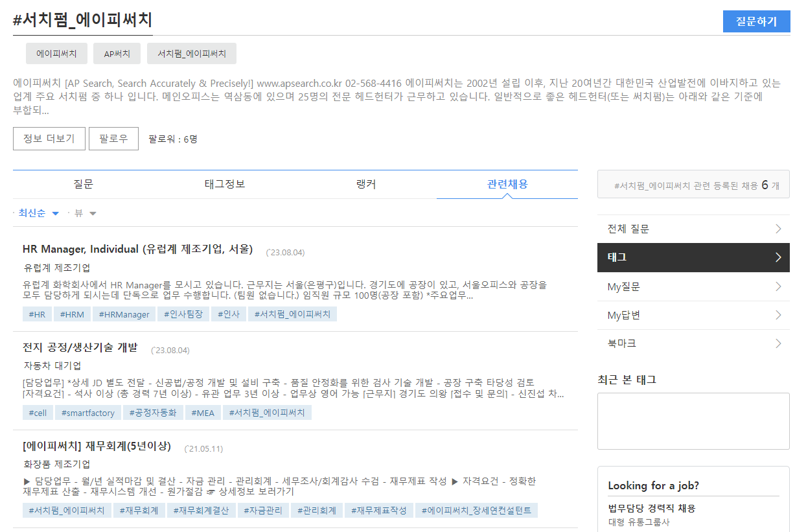Screen dimensions: 795x532
Task: Click the 화장품 제조기업 company name
Action: pyautogui.click(x=57, y=464)
